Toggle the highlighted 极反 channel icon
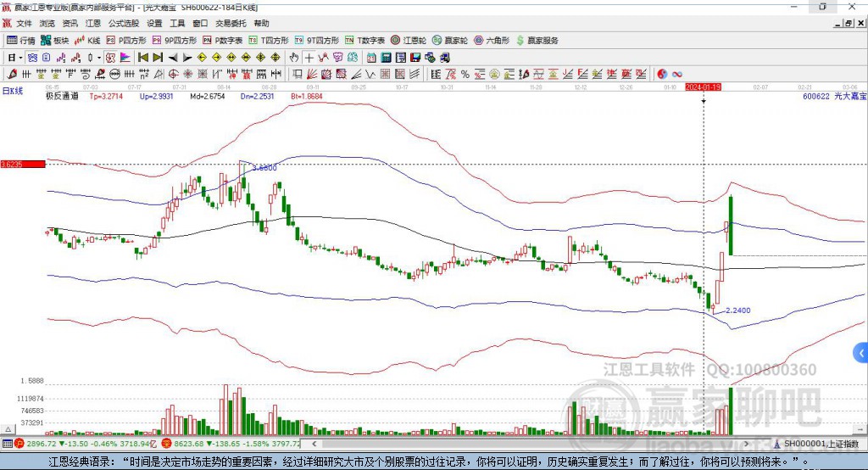 [x=111, y=58]
